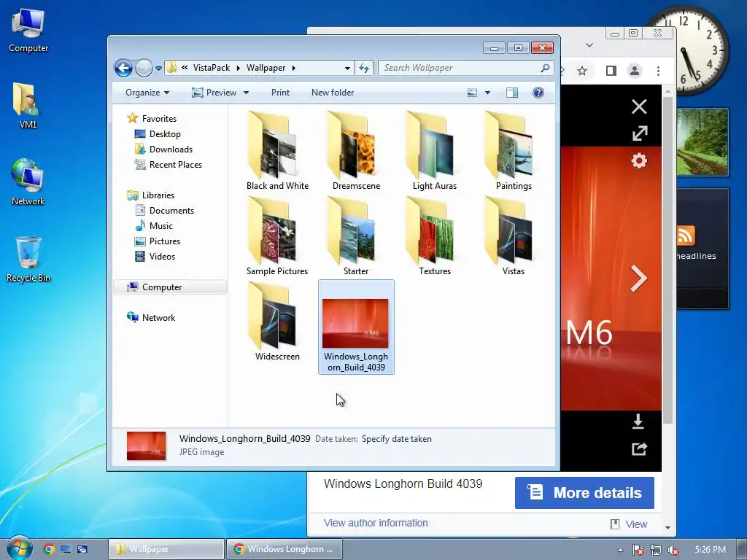The image size is (747, 560).
Task: Click the search magnifier icon
Action: (x=545, y=68)
